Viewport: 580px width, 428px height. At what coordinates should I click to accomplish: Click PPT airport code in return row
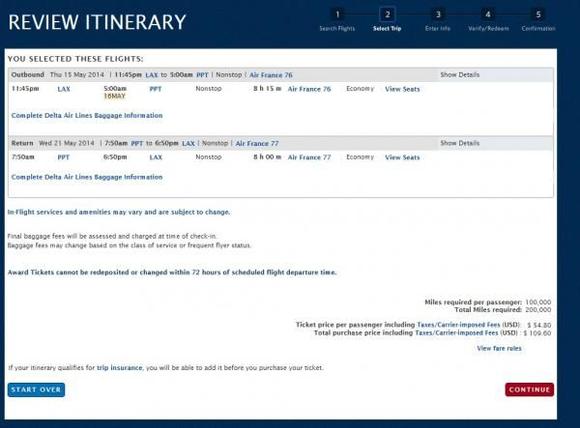(63, 157)
